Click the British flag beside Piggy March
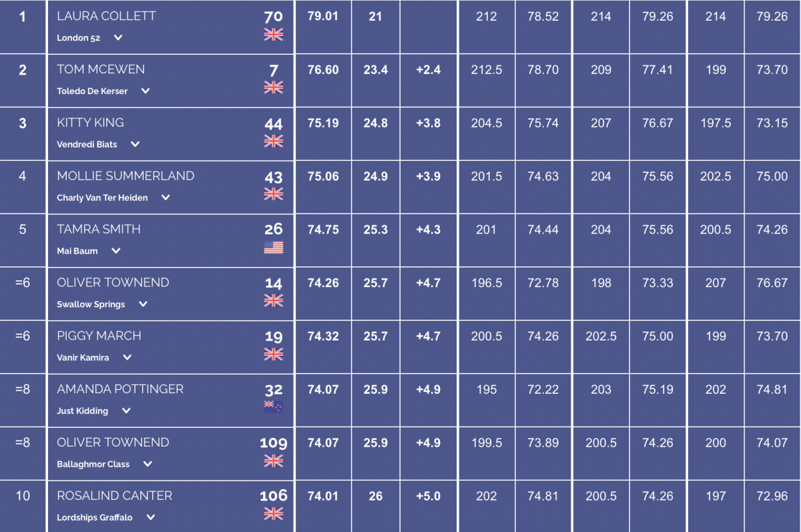The width and height of the screenshot is (801, 532). point(273,354)
